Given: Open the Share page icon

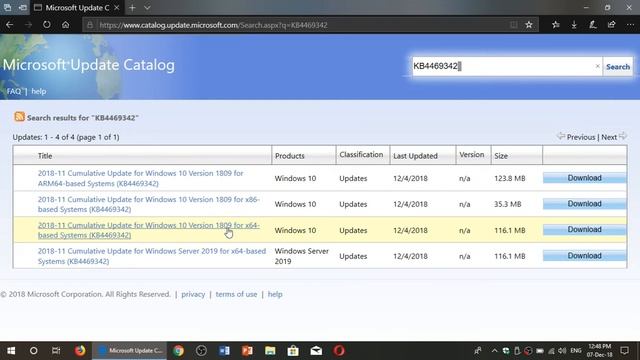Looking at the screenshot, I should coord(611,25).
